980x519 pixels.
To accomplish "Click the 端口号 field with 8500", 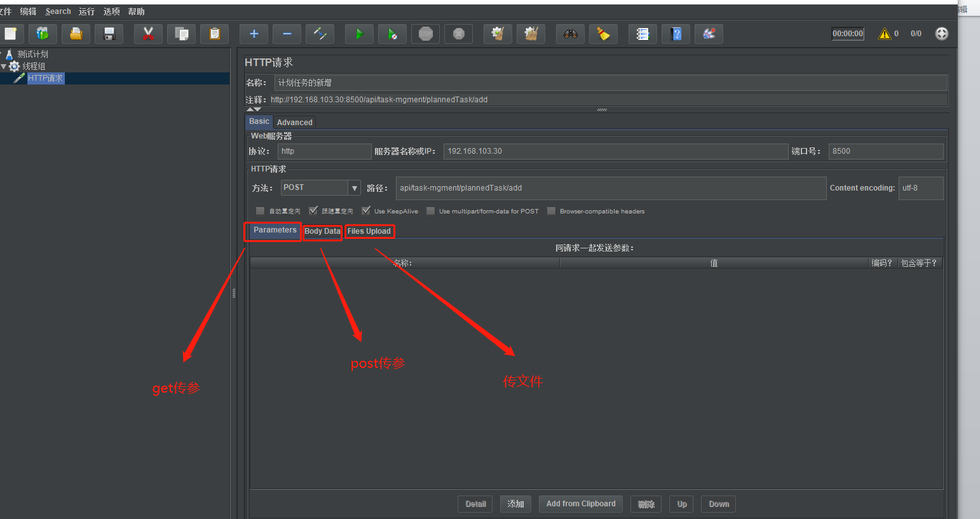I will (x=886, y=151).
